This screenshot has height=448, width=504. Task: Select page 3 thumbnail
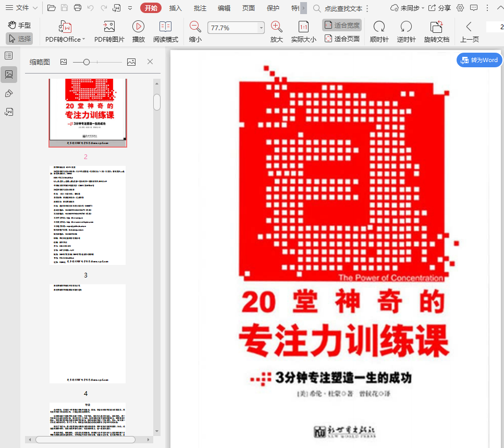(x=88, y=215)
